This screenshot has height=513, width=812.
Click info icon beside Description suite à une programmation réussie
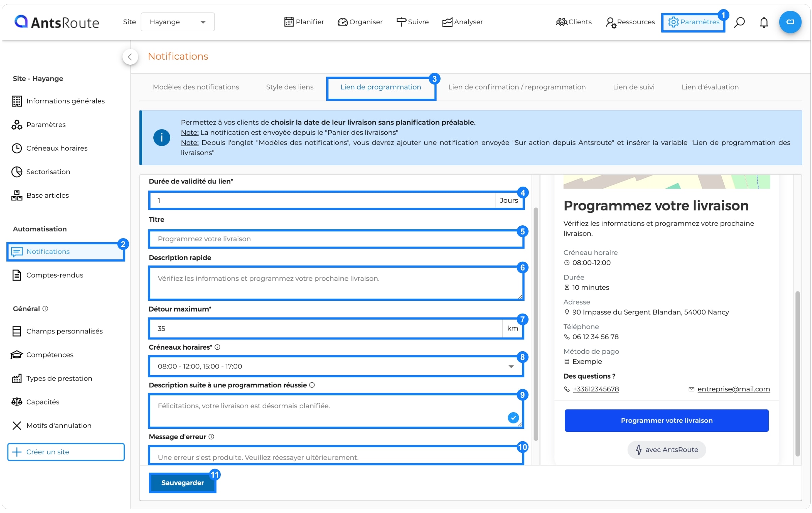point(312,385)
